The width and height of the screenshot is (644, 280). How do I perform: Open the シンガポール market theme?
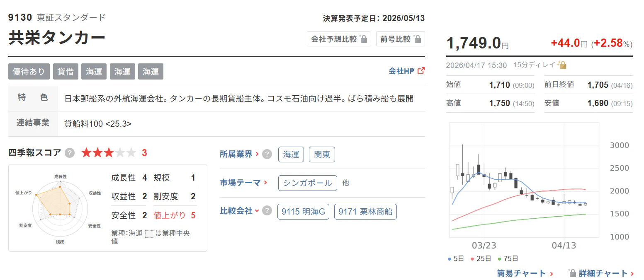point(308,183)
